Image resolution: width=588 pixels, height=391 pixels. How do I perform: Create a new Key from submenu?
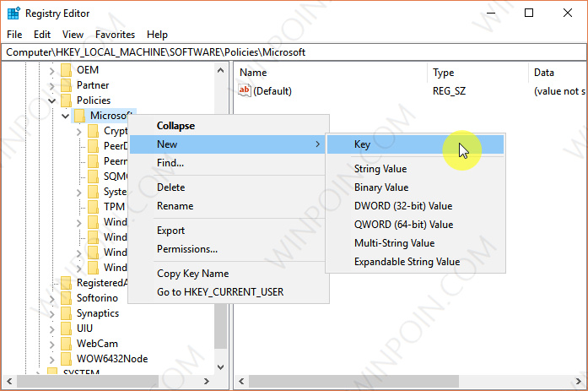(415, 144)
